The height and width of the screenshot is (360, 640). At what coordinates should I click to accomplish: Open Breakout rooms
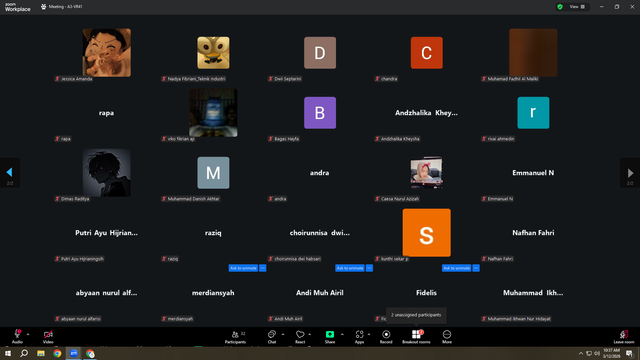point(416,337)
